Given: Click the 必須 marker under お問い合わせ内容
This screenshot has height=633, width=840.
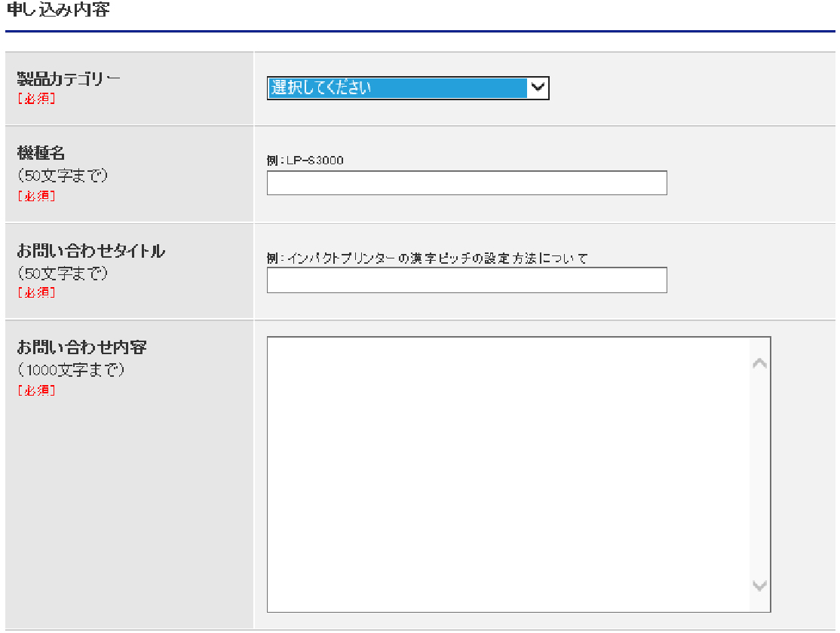Looking at the screenshot, I should click(36, 390).
